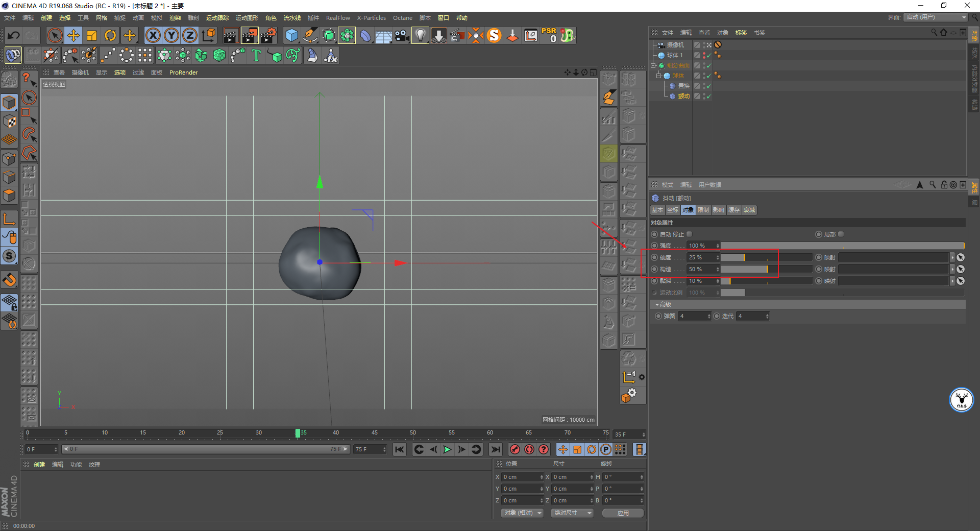Expand the 硬度 映射 field arrow
This screenshot has height=531, width=980.
coord(952,257)
